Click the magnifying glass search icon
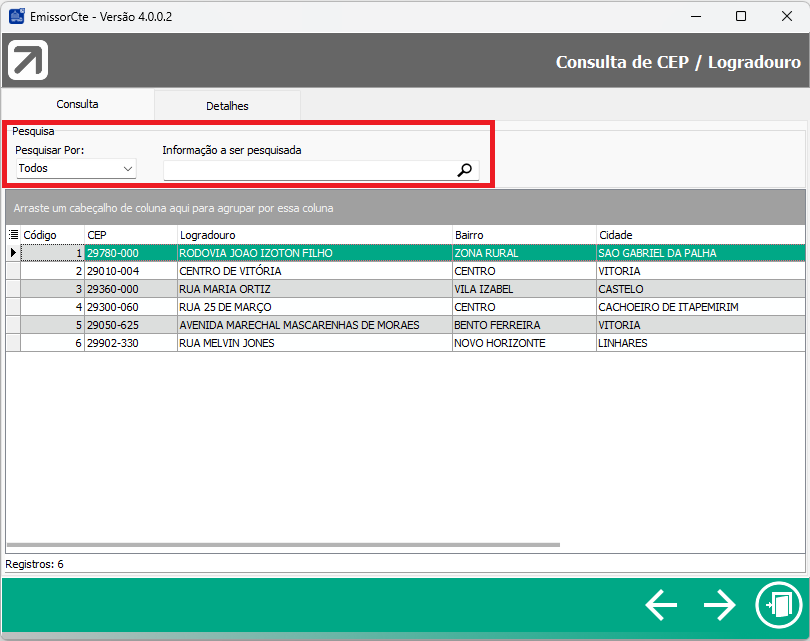Image resolution: width=810 pixels, height=641 pixels. pyautogui.click(x=464, y=170)
